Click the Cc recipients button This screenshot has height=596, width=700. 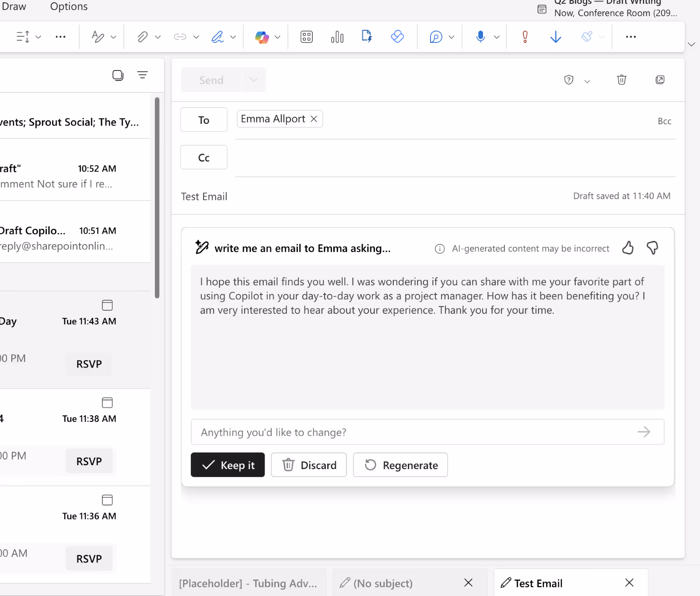click(x=204, y=157)
